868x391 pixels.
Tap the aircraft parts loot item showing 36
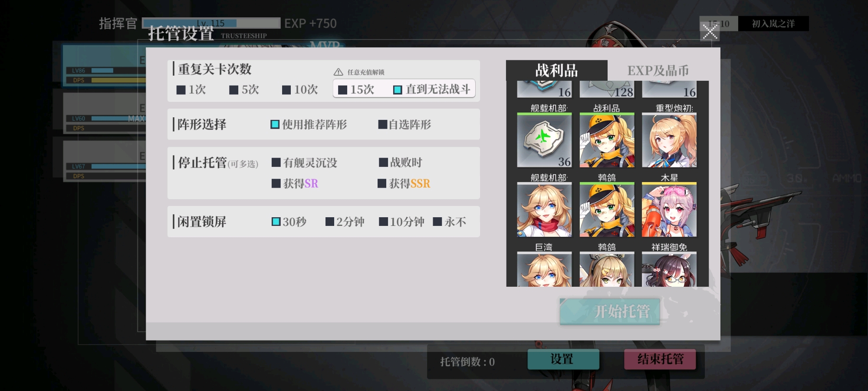coord(544,140)
